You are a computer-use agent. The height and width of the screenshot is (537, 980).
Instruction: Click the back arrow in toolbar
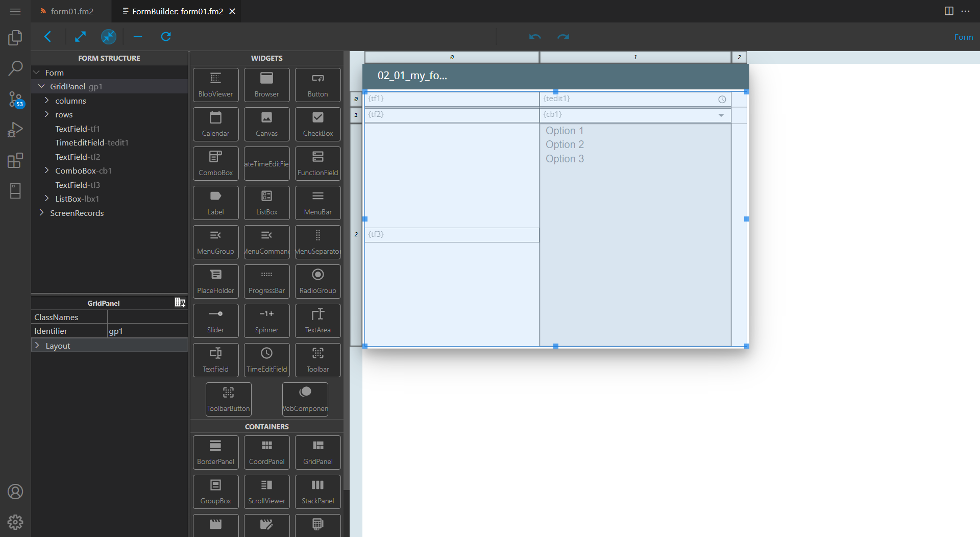tap(47, 37)
